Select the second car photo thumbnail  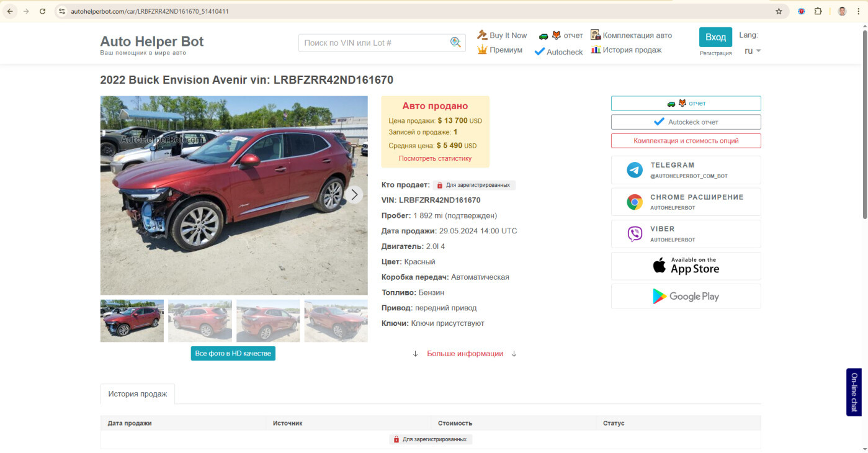(x=200, y=321)
